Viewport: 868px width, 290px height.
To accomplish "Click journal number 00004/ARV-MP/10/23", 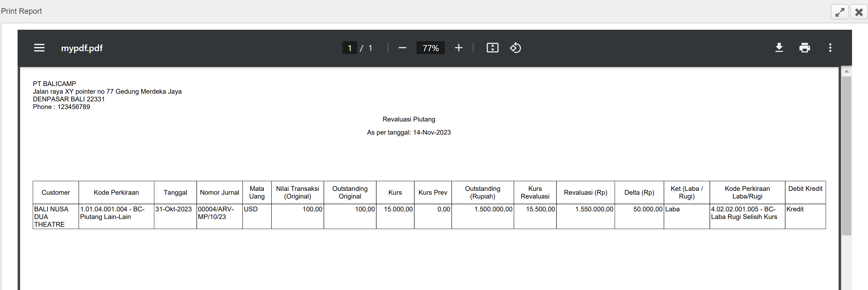I will point(216,213).
